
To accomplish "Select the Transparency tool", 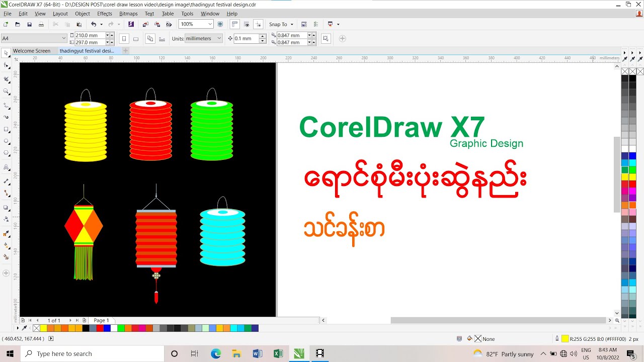I will [6, 219].
